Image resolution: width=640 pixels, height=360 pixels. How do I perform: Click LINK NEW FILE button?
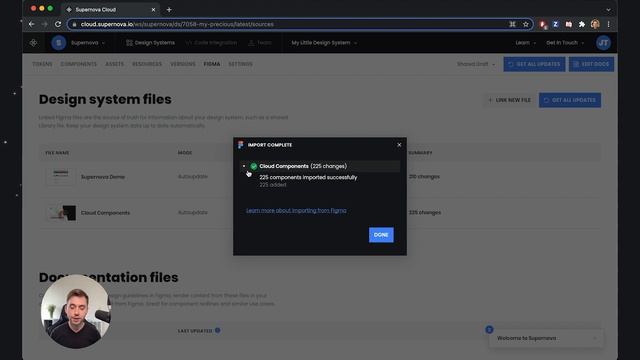tap(509, 100)
